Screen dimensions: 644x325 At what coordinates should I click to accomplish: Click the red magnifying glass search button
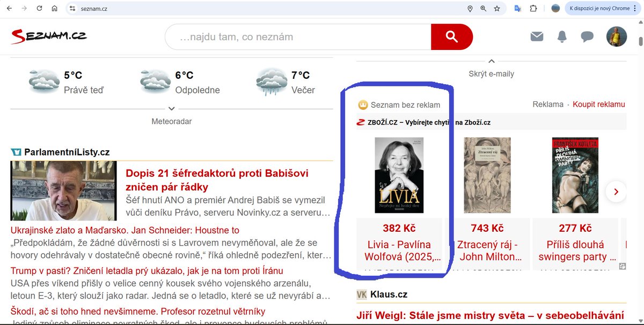452,36
